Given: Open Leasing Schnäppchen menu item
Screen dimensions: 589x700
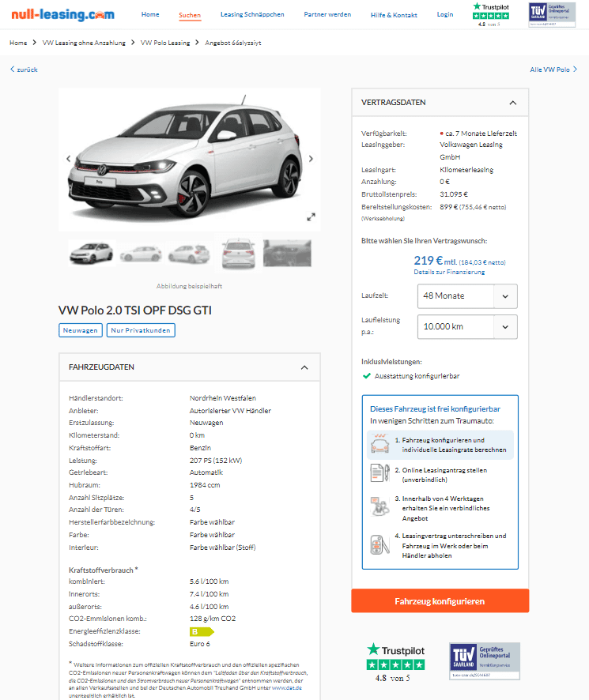Looking at the screenshot, I should coord(252,14).
